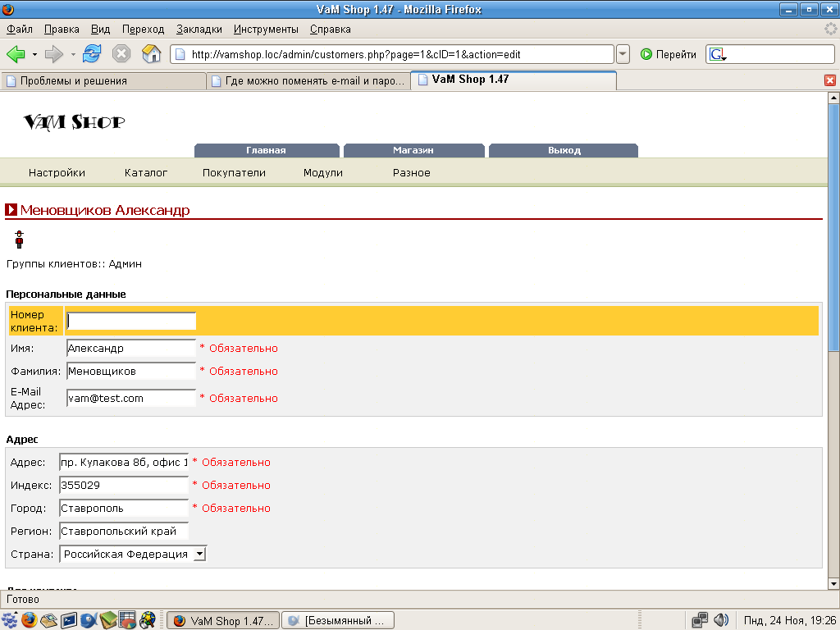Expand the address bar URL history dropdown
The width and height of the screenshot is (840, 630).
click(623, 54)
